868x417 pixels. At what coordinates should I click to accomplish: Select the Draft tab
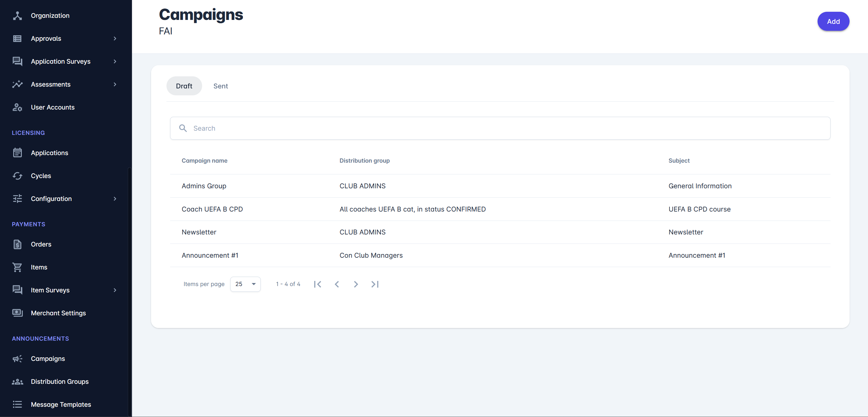[184, 86]
